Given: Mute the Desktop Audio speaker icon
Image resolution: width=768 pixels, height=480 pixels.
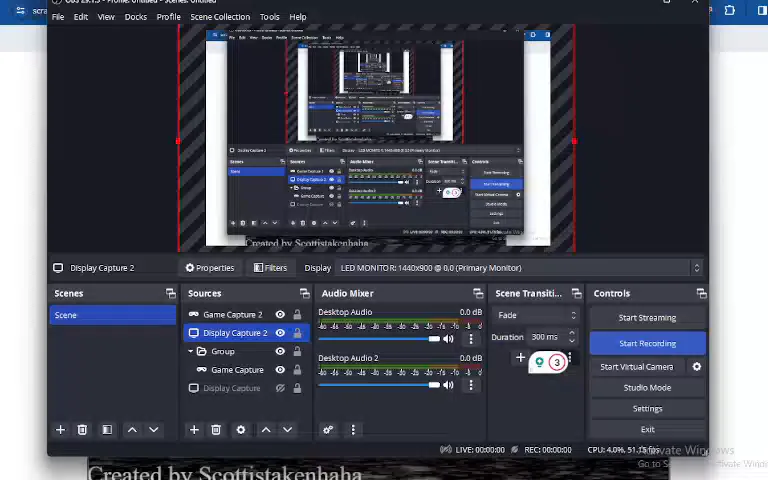Looking at the screenshot, I should point(448,339).
